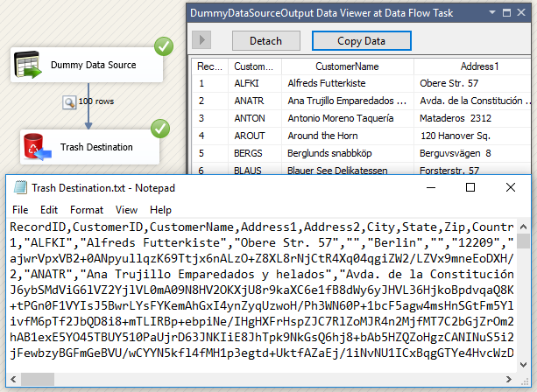This screenshot has width=537, height=392.
Task: Close the Data Viewer window
Action: coord(521,12)
